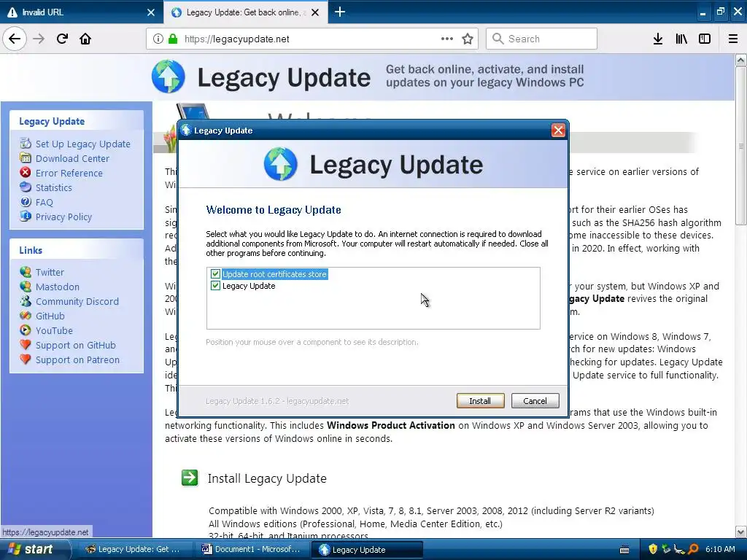Open the Statistics sidebar link
This screenshot has width=747, height=560.
[54, 187]
